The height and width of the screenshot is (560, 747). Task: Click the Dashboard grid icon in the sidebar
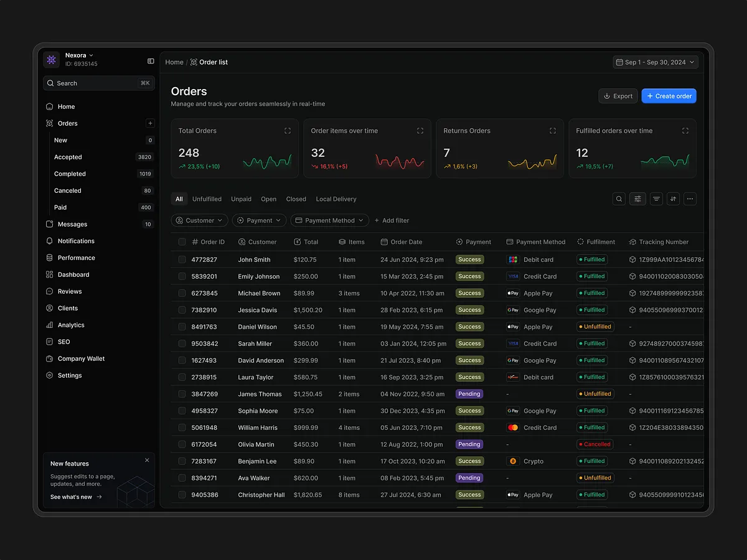50,274
